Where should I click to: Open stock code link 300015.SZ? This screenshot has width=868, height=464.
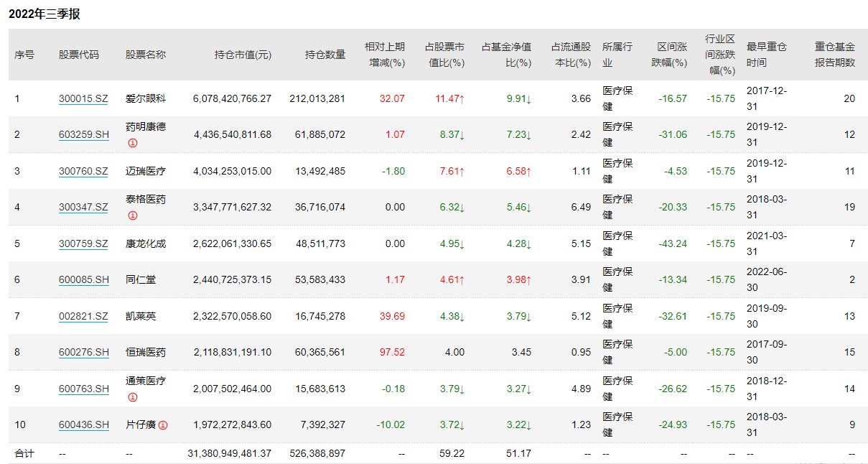[x=83, y=98]
